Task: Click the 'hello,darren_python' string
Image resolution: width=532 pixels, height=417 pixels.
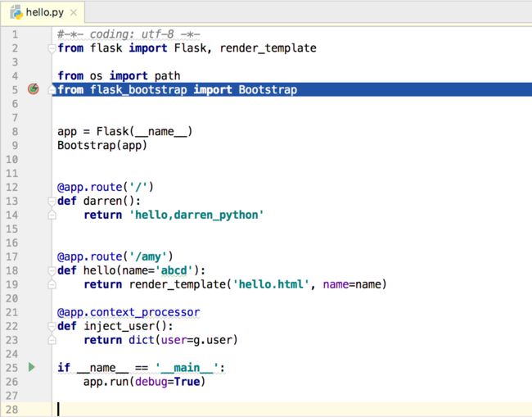Action: (x=196, y=215)
